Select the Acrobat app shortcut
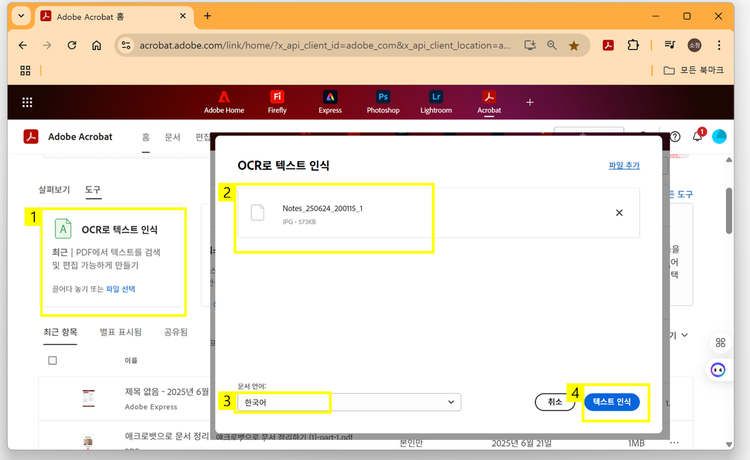The image size is (750, 460). (489, 102)
